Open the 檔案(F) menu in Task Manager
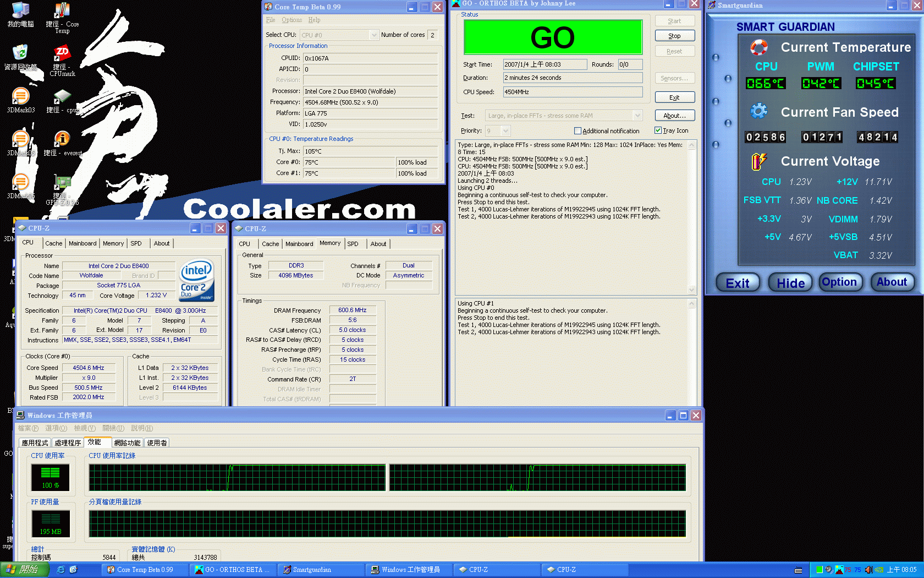924x578 pixels. pos(28,428)
